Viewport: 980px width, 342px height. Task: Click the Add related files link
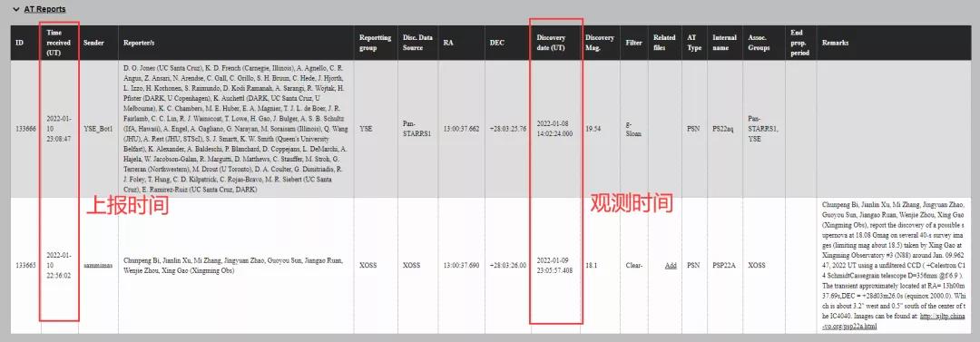[x=671, y=265]
